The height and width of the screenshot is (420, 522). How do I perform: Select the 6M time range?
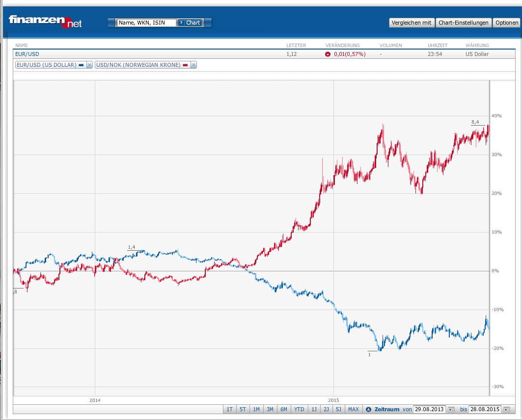point(284,409)
